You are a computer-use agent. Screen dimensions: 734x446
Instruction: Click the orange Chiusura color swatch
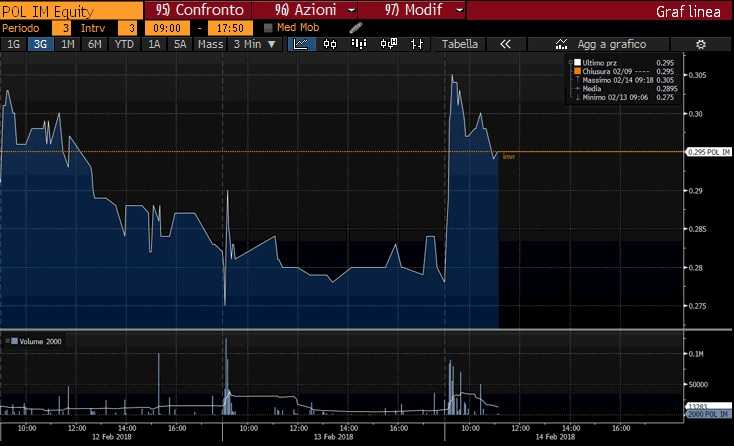[x=576, y=72]
